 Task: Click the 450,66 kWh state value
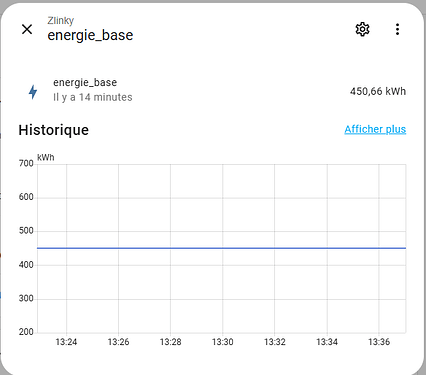(378, 91)
